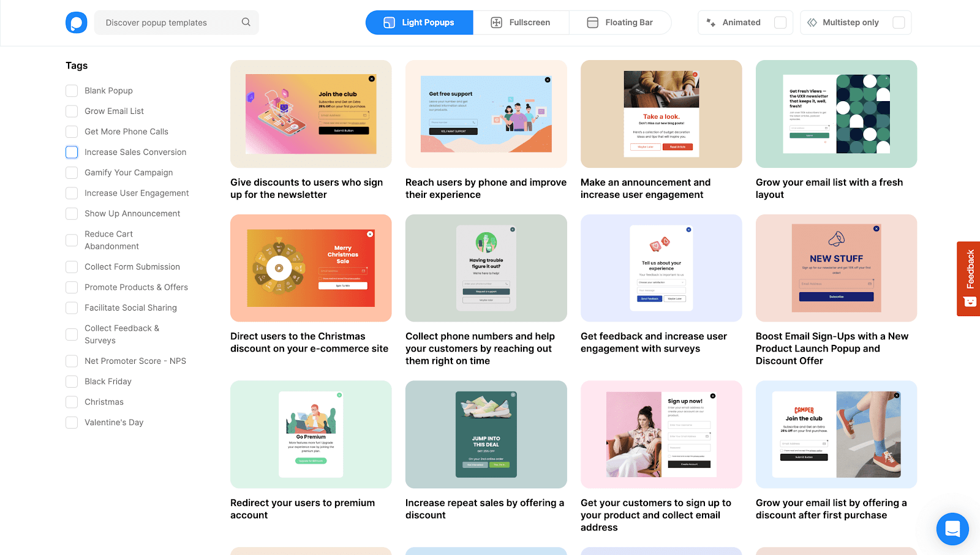The height and width of the screenshot is (555, 980).
Task: Click the search magnifier icon
Action: click(246, 22)
